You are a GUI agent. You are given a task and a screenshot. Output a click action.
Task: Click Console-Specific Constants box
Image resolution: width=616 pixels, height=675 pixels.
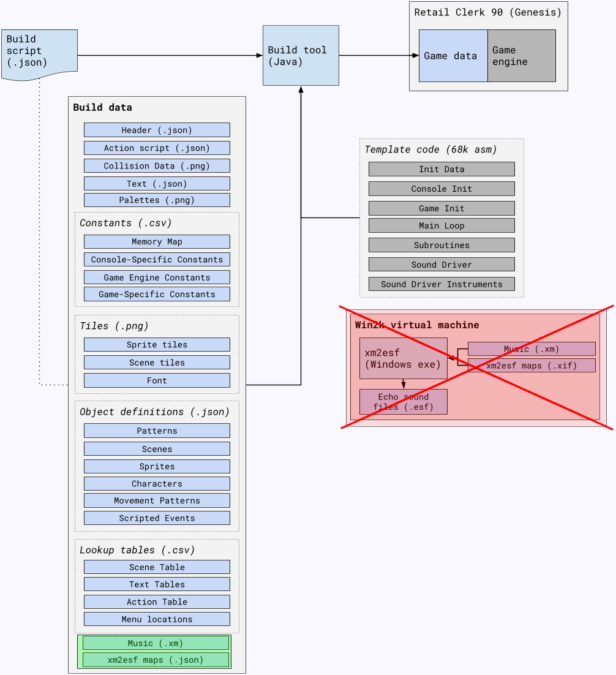point(157,259)
